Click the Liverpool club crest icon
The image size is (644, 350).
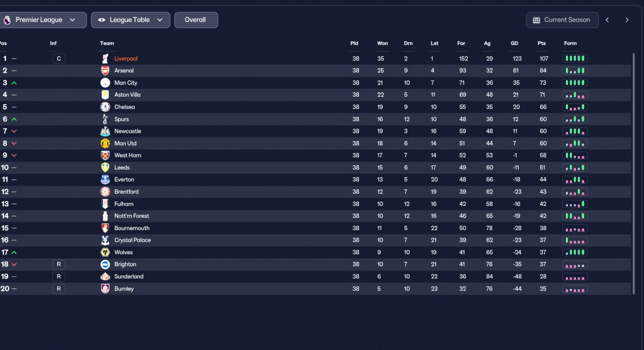(105, 58)
